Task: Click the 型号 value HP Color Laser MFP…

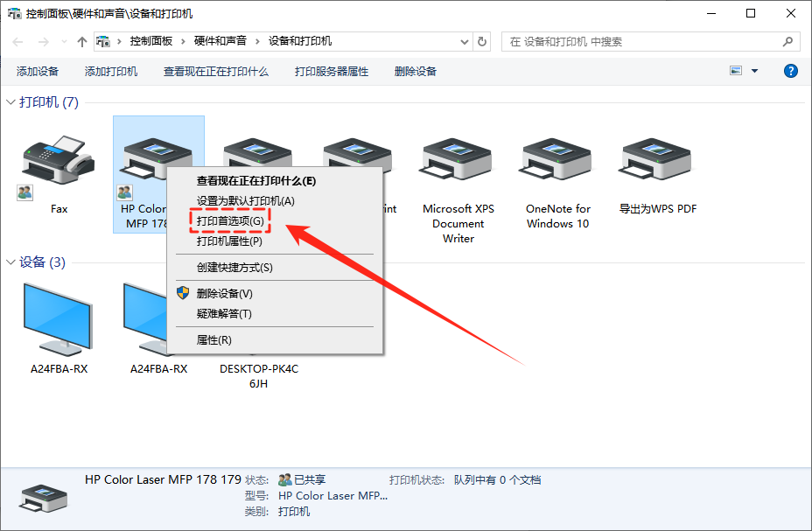Action: click(x=333, y=496)
